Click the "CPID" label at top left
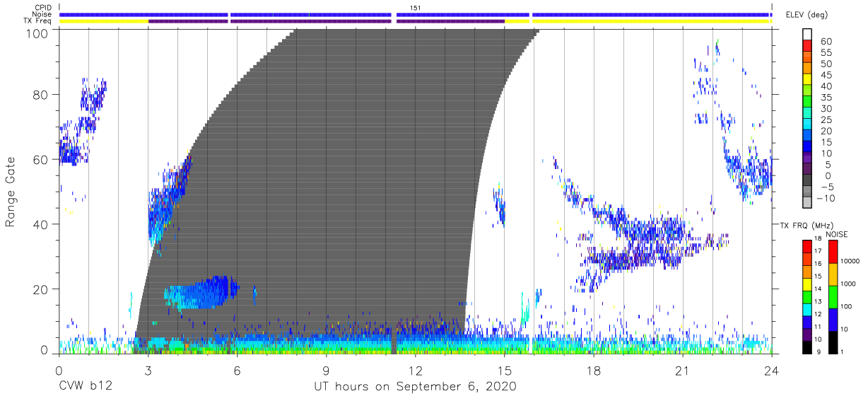 [x=44, y=8]
